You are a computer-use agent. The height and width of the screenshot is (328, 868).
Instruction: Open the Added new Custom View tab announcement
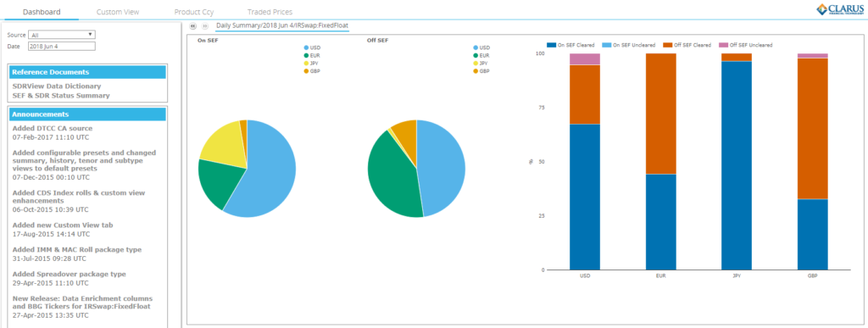(63, 225)
